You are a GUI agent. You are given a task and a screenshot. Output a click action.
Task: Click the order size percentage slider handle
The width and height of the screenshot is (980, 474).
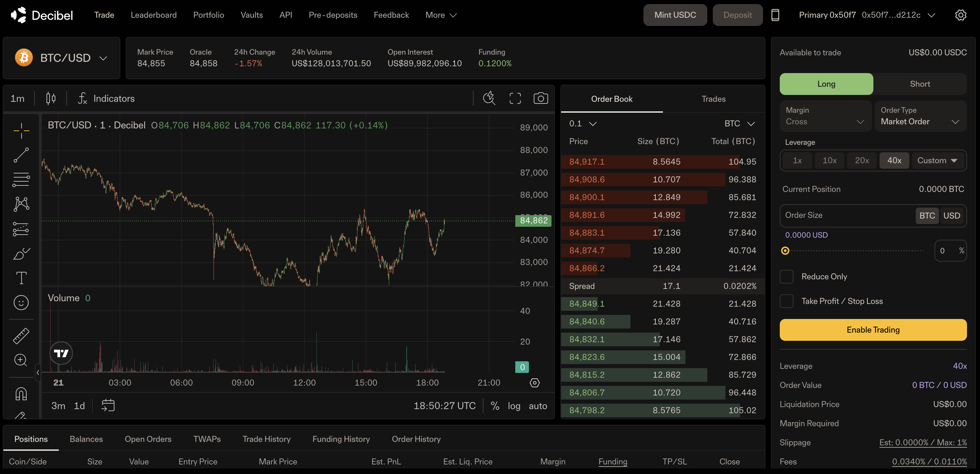coord(785,251)
